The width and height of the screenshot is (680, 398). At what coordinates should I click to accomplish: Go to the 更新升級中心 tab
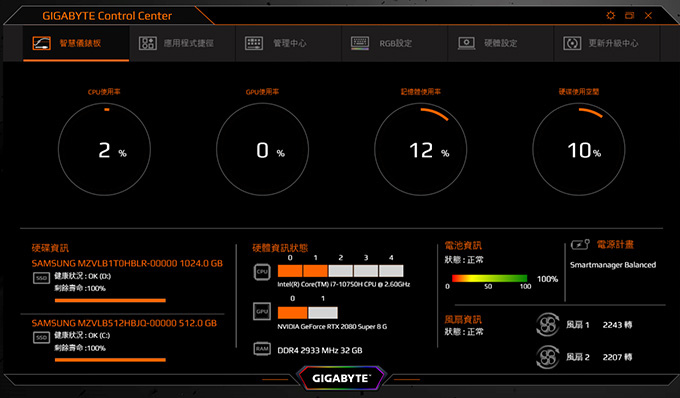[607, 43]
